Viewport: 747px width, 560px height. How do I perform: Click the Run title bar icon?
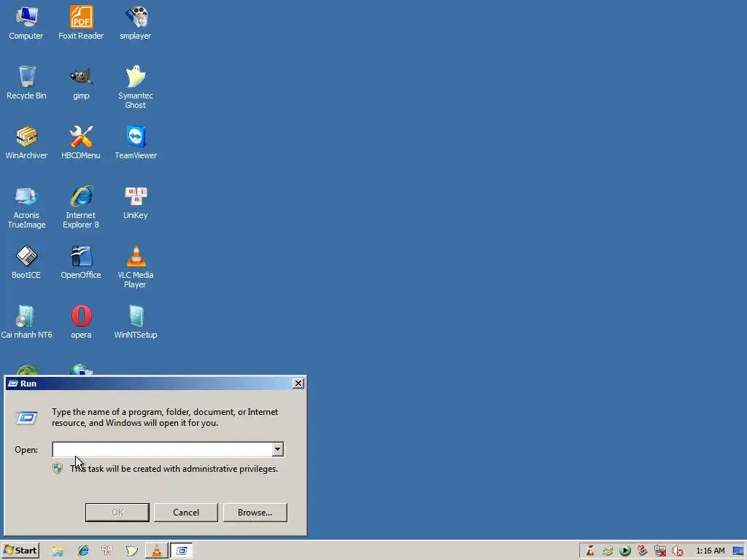13,384
